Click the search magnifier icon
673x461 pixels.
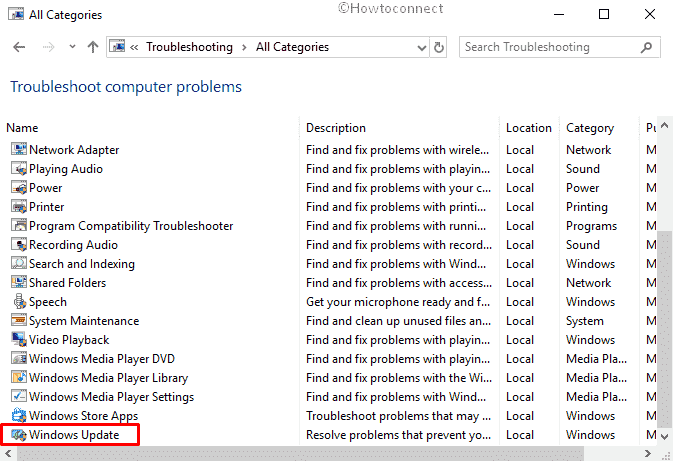coord(646,47)
